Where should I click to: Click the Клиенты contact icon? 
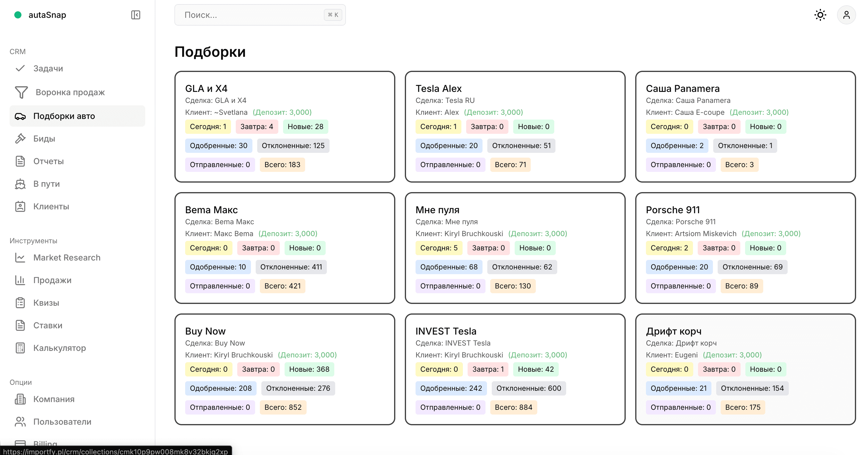(x=20, y=206)
